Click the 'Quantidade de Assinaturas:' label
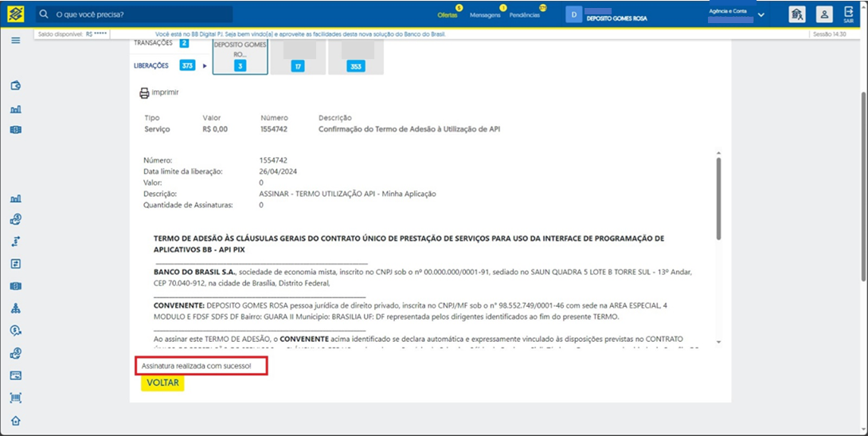This screenshot has width=868, height=436. pos(188,205)
